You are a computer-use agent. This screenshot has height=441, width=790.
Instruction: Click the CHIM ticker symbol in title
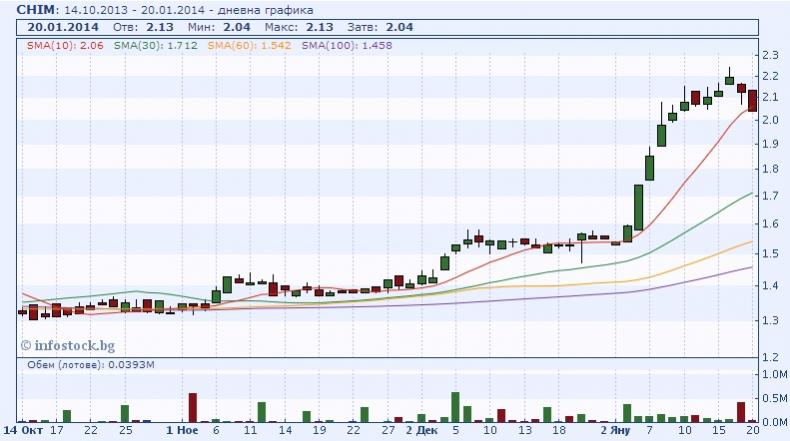37,10
